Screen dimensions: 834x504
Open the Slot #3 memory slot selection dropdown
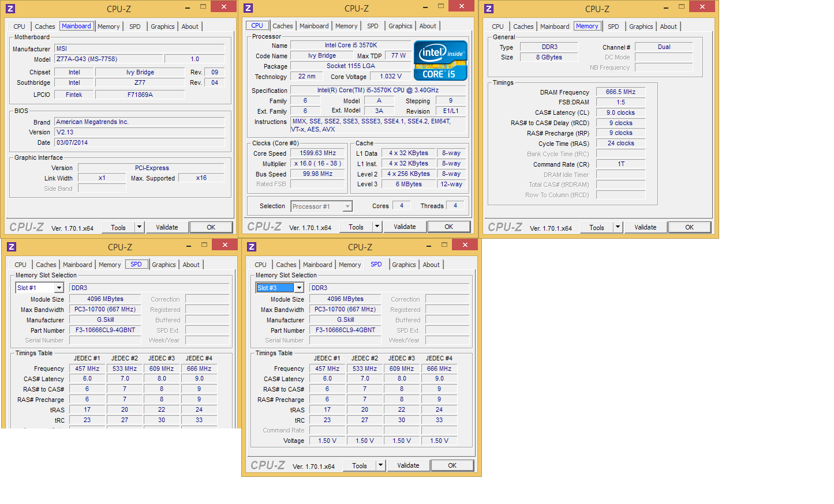pyautogui.click(x=299, y=288)
